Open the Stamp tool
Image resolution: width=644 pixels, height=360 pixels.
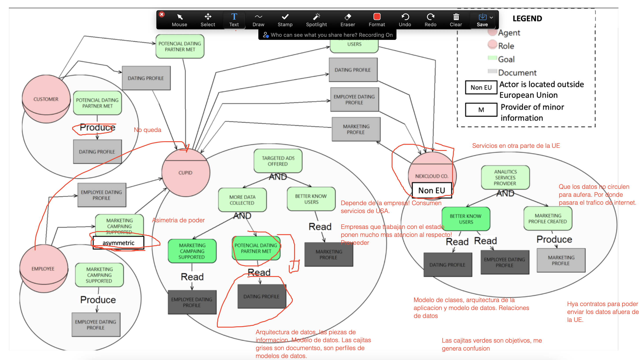285,20
